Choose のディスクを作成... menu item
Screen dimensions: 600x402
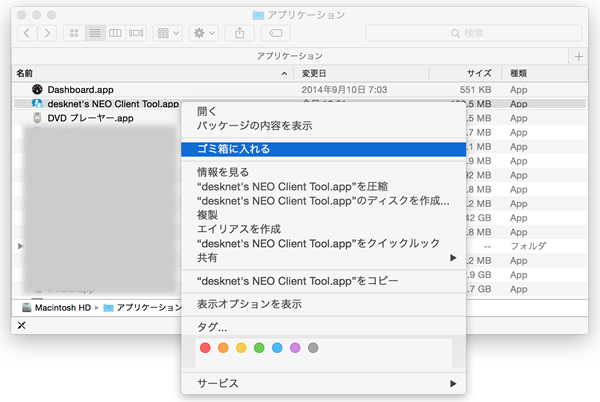[x=323, y=201]
